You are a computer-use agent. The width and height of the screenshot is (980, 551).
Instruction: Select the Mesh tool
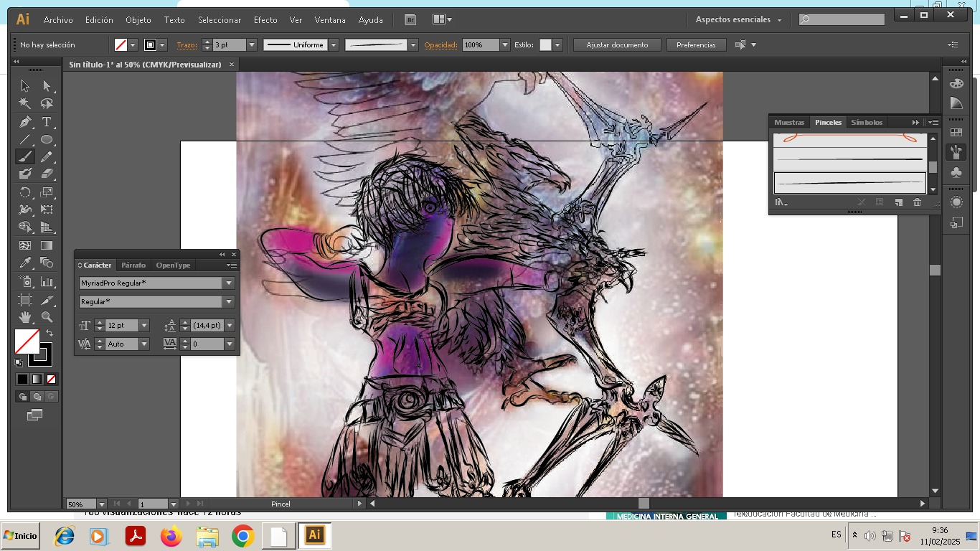25,245
